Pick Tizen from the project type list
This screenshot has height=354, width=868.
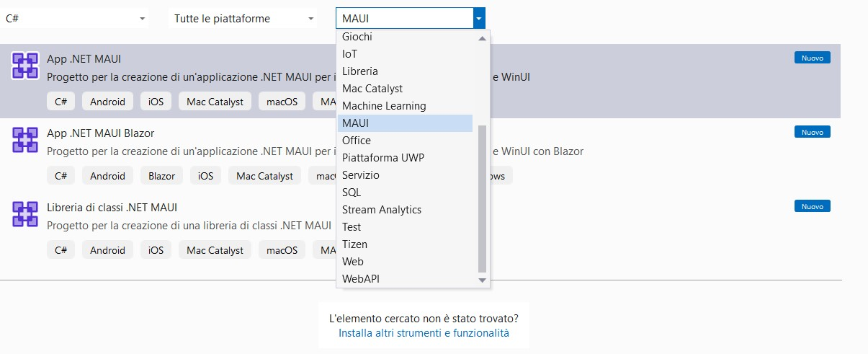(406, 244)
